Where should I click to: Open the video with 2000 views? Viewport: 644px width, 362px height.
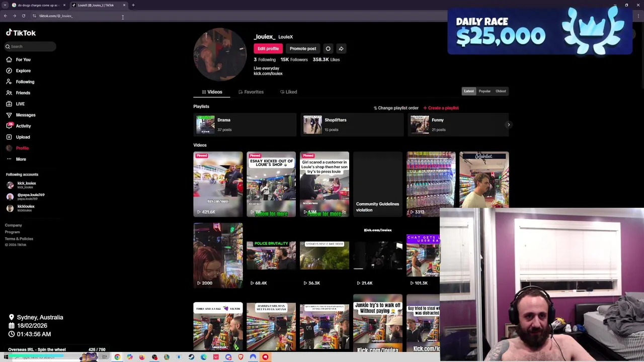[x=218, y=255]
